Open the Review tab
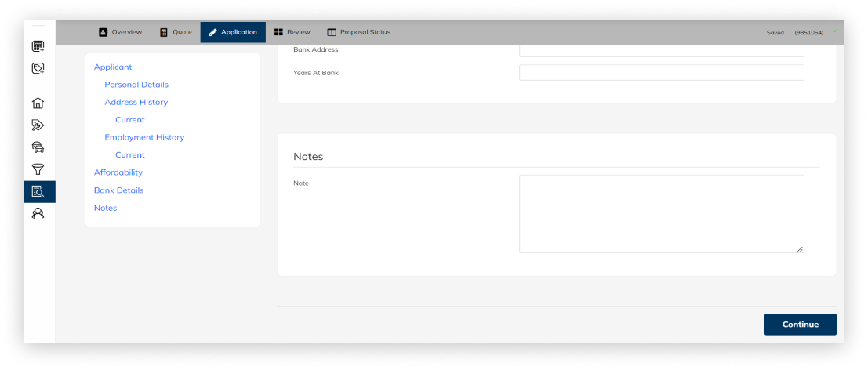The image size is (868, 370). pos(292,32)
